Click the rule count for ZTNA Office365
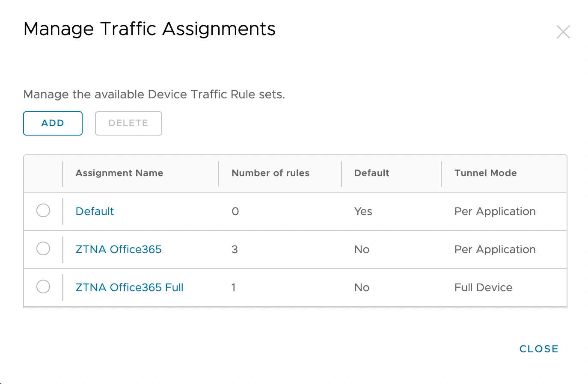This screenshot has height=384, width=588. tap(235, 249)
